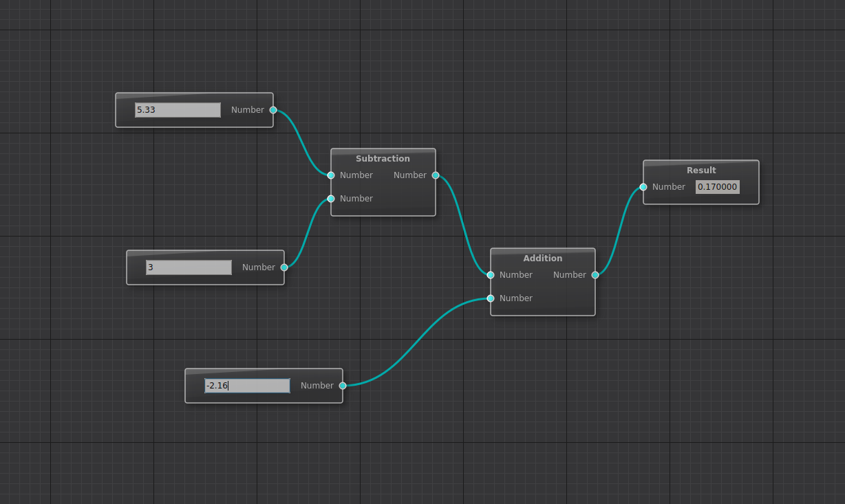Click the 5.33 value field
Screen dimensions: 845x504
[177, 109]
